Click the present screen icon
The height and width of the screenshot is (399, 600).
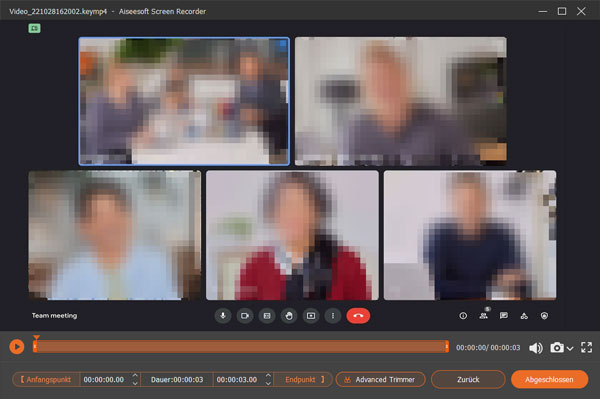pos(311,316)
